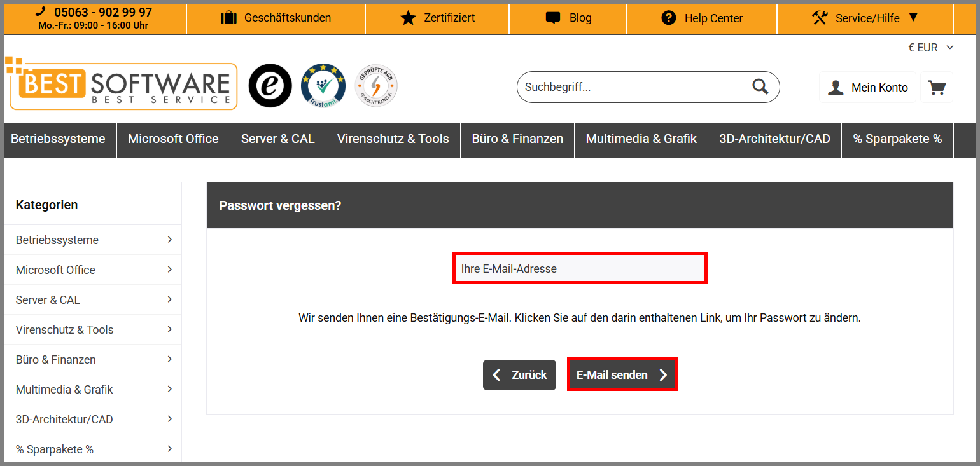Open Multimedia & Grafik in navigation bar
980x466 pixels.
(641, 139)
